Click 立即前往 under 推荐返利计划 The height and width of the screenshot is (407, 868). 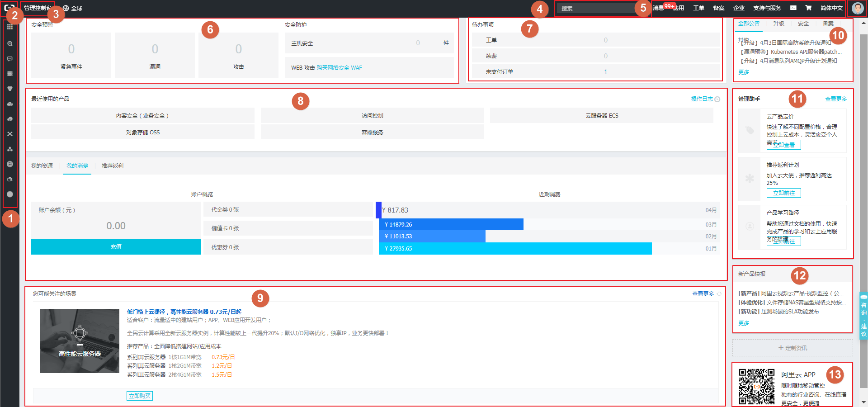[783, 193]
